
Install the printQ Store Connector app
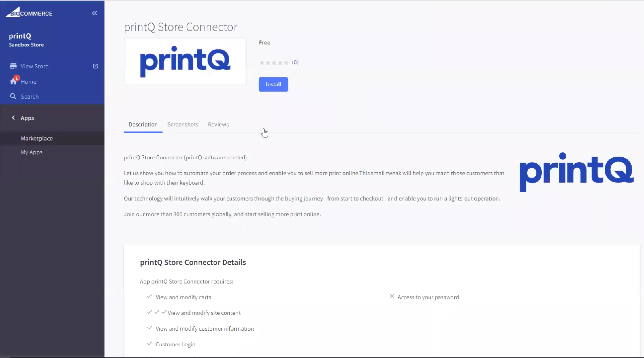273,84
